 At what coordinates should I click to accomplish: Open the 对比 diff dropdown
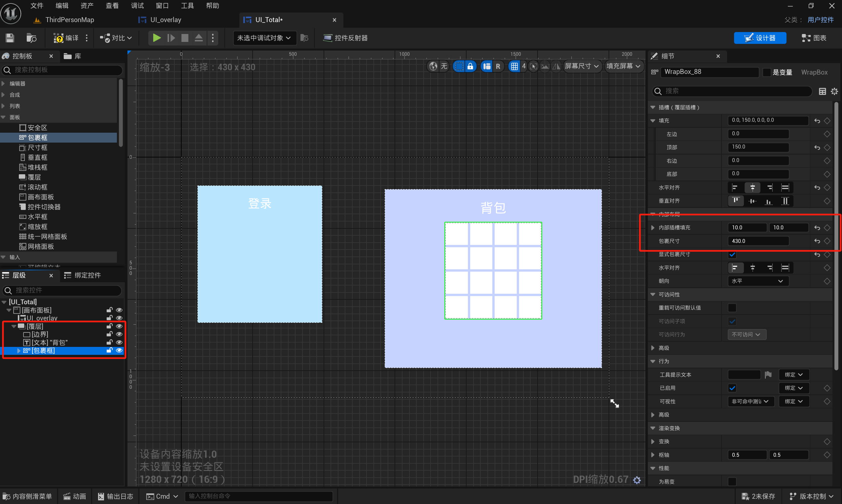(x=116, y=38)
